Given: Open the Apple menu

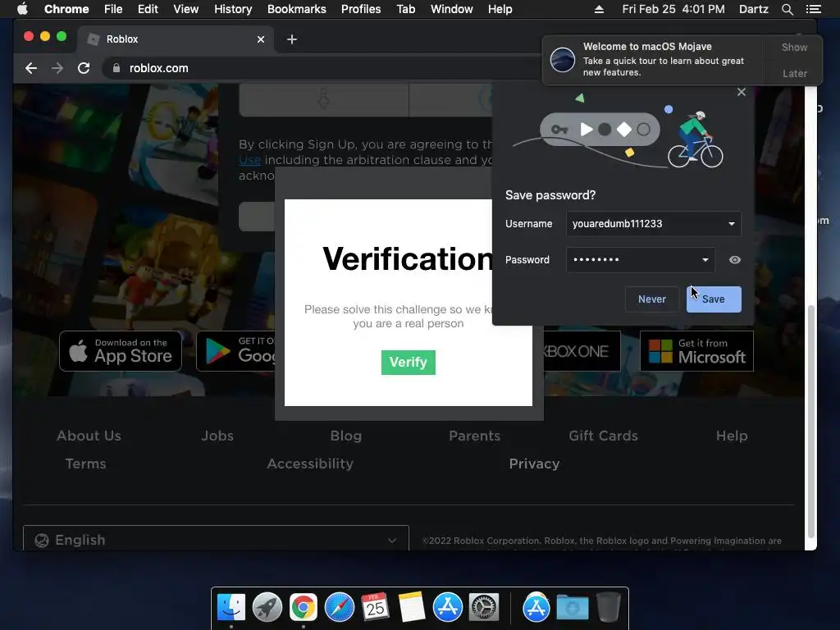Looking at the screenshot, I should [x=22, y=8].
